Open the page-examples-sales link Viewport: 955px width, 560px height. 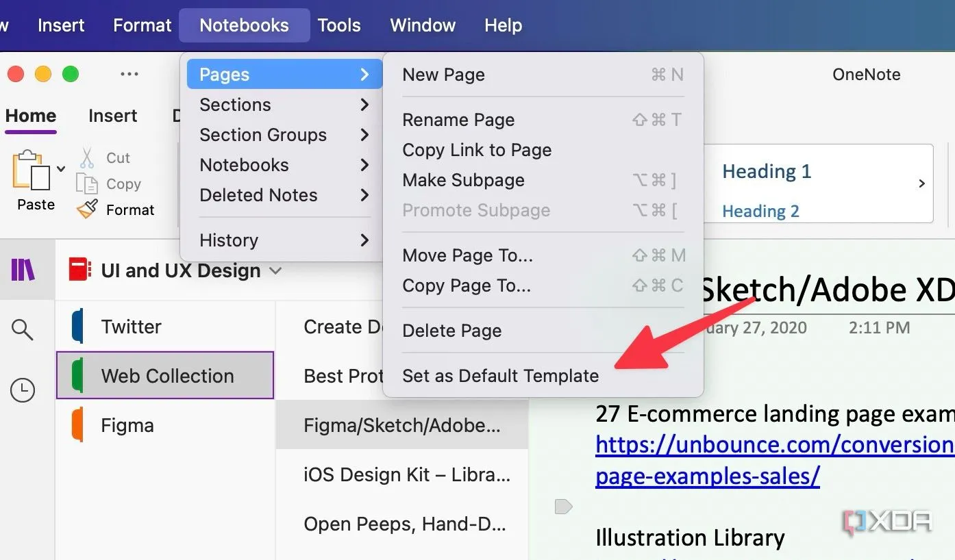[707, 475]
